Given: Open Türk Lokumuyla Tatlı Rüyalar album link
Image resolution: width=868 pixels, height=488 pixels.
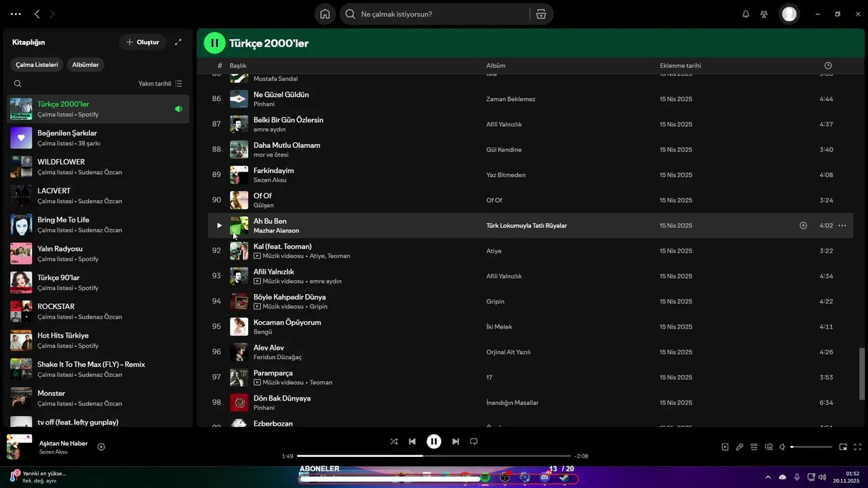Looking at the screenshot, I should 526,226.
